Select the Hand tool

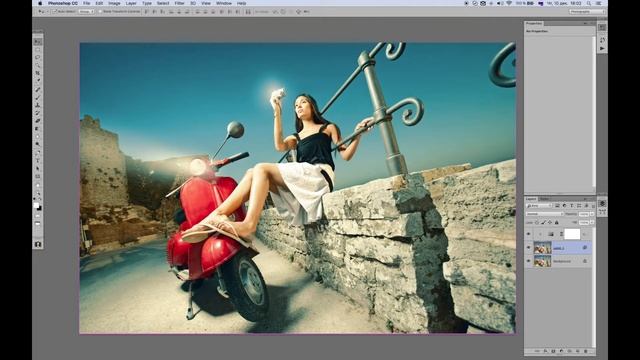pos(38,185)
